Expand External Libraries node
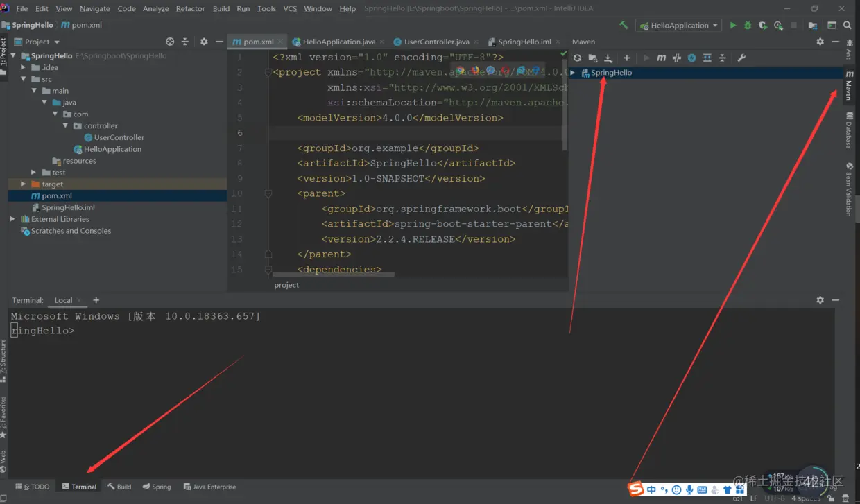This screenshot has height=504, width=860. coord(13,219)
